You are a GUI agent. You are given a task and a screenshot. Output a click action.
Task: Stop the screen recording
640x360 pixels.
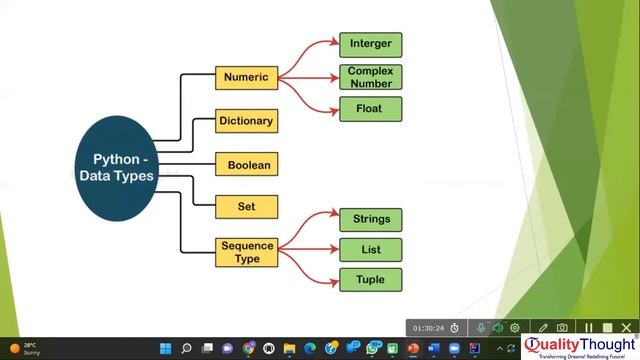click(607, 327)
